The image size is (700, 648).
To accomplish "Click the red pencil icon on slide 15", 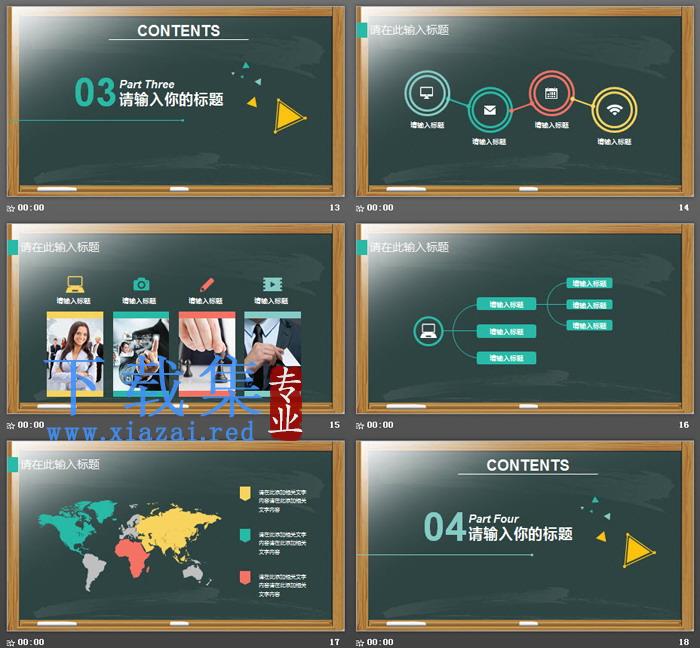I will pyautogui.click(x=207, y=284).
